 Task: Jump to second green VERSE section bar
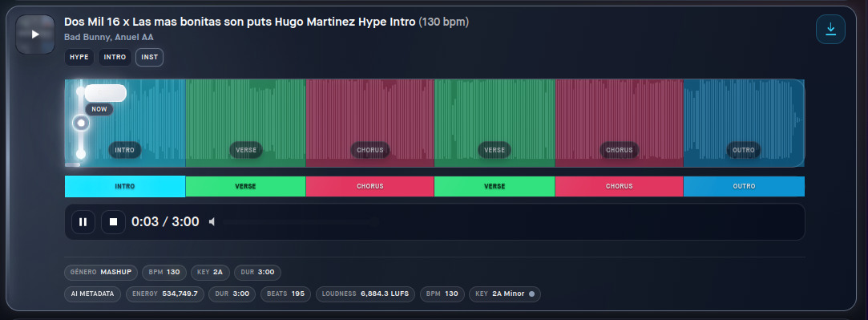click(x=495, y=187)
